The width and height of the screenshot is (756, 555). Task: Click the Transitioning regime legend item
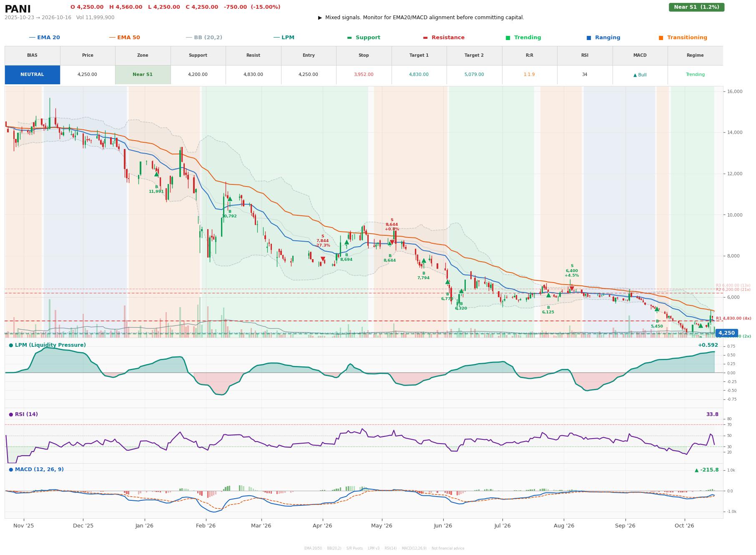pyautogui.click(x=683, y=38)
